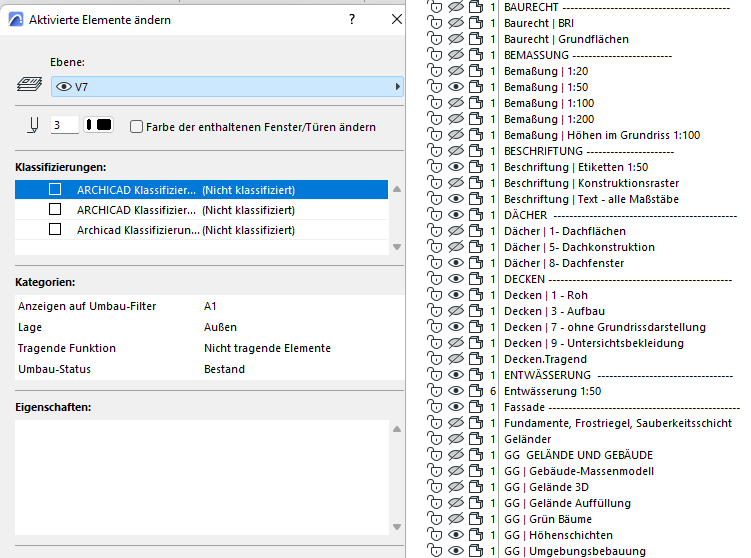Image resolution: width=751 pixels, height=558 pixels.
Task: Click wireframe icon of GG | Gebäude-Massenmodell
Action: (476, 471)
